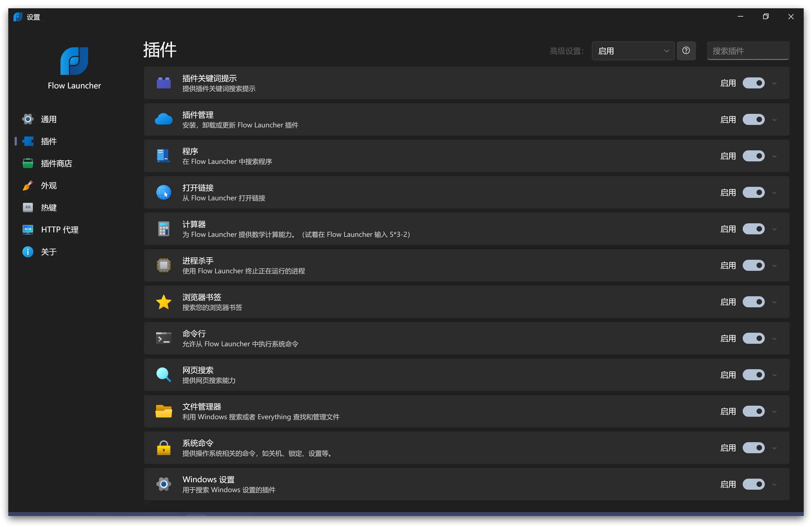Click the terminal icon of 命令行
Screen dimensions: 812x527
pos(164,338)
